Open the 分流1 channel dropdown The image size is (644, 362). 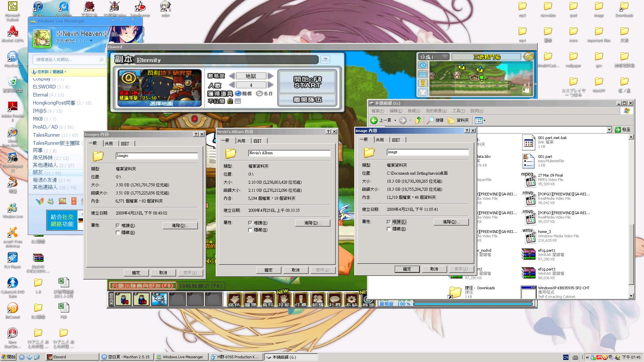tap(445, 57)
